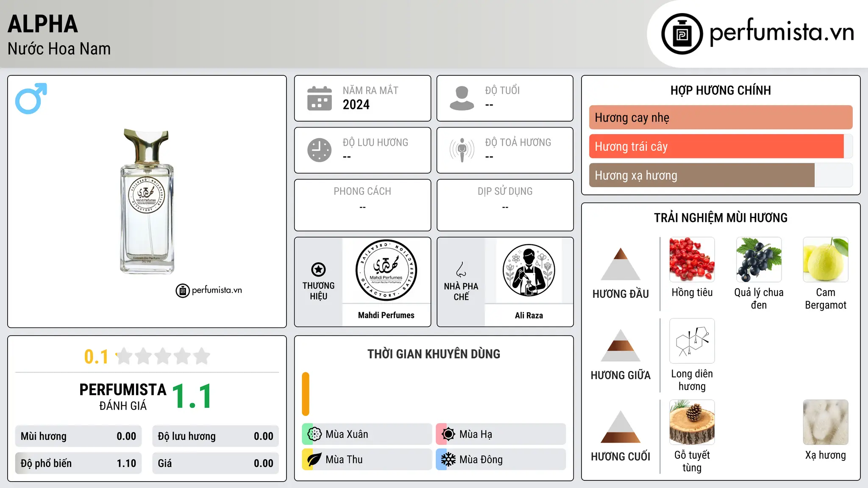Select the Gỗ tuyết tùng note image

click(x=692, y=422)
